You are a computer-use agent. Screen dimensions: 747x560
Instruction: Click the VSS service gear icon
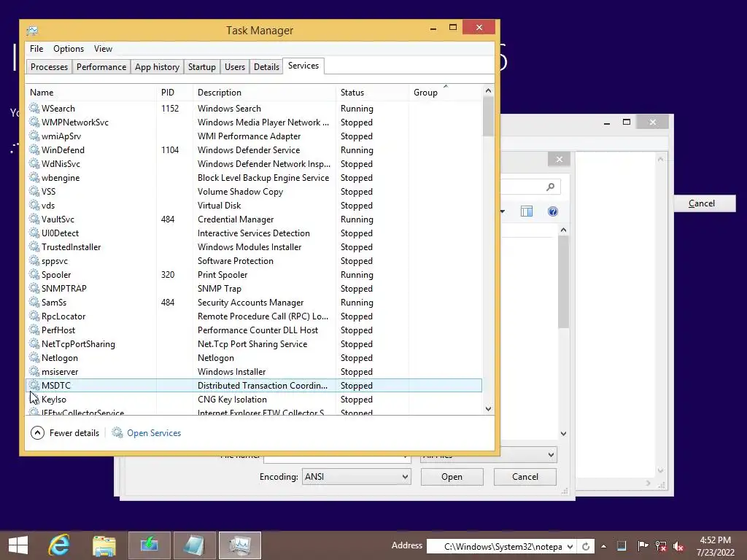(34, 192)
